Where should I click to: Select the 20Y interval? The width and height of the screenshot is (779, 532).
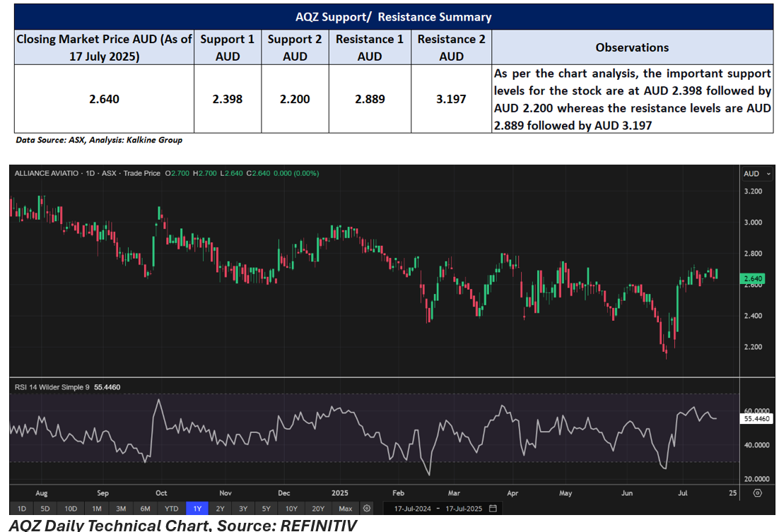coord(317,508)
